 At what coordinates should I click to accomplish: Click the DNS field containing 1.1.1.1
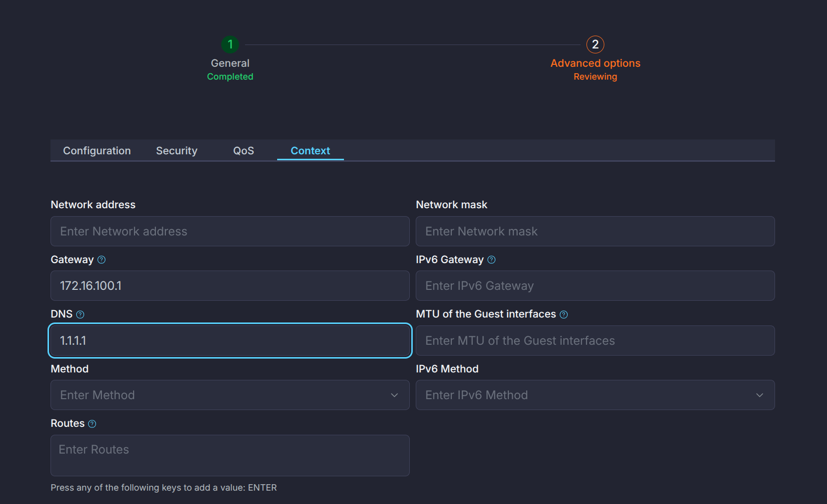(230, 341)
